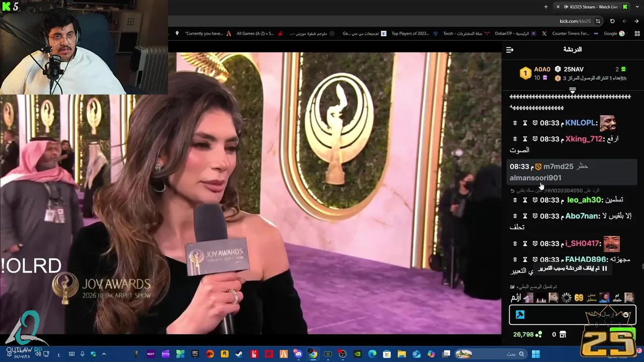Delete KNLOPL's chat message with trash icon
Screen dimensions: 644x362
pos(515,123)
